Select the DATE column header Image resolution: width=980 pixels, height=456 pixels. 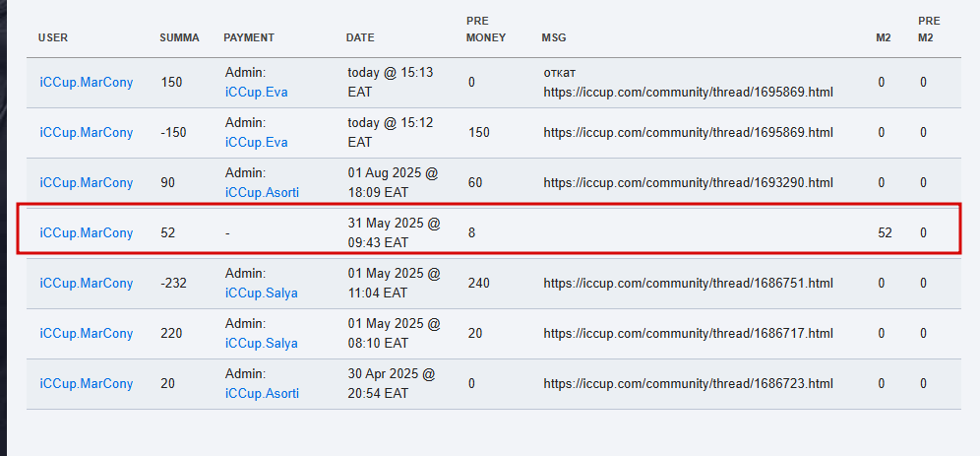pyautogui.click(x=360, y=37)
